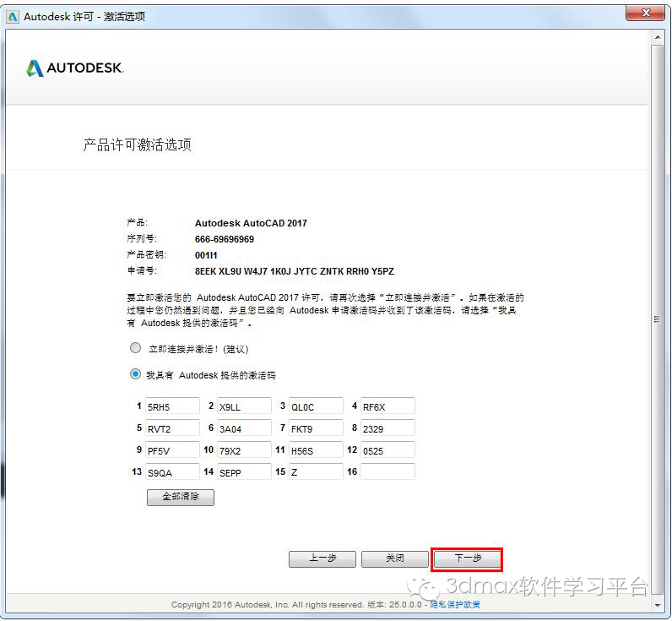The width and height of the screenshot is (672, 621).
Task: Click activation code field 2 containing X9LL
Action: (x=244, y=406)
